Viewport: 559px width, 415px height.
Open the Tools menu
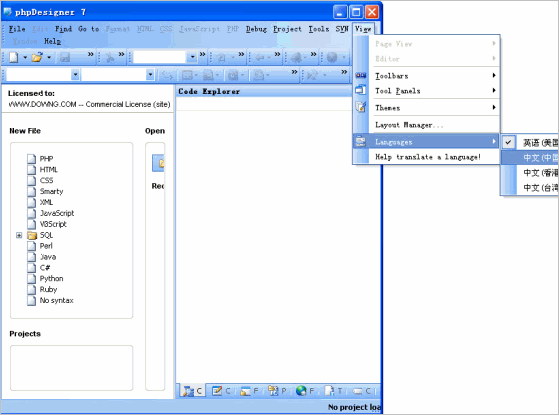click(318, 29)
